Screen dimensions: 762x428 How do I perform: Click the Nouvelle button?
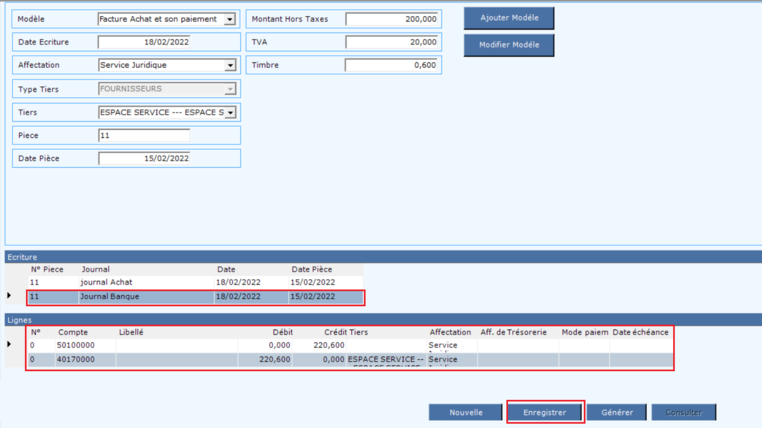point(465,412)
